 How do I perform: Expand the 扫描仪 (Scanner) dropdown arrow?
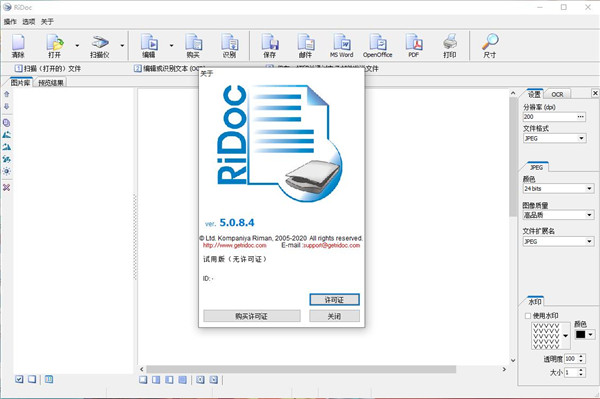(x=122, y=46)
